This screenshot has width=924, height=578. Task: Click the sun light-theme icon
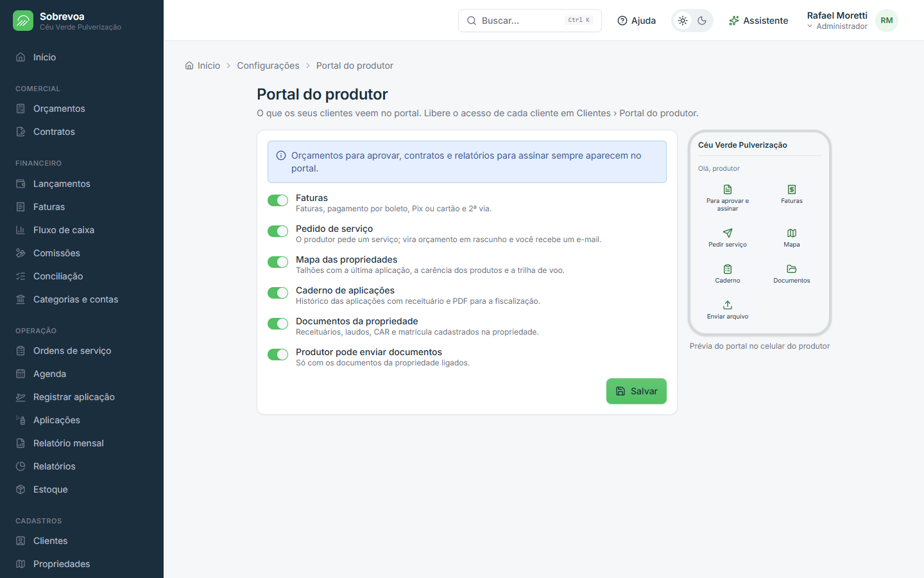683,21
